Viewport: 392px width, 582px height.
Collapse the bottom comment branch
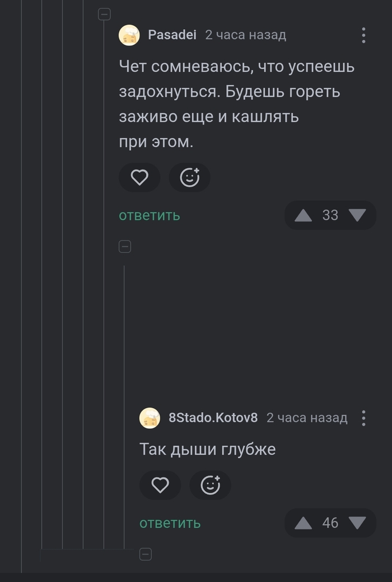(x=146, y=554)
